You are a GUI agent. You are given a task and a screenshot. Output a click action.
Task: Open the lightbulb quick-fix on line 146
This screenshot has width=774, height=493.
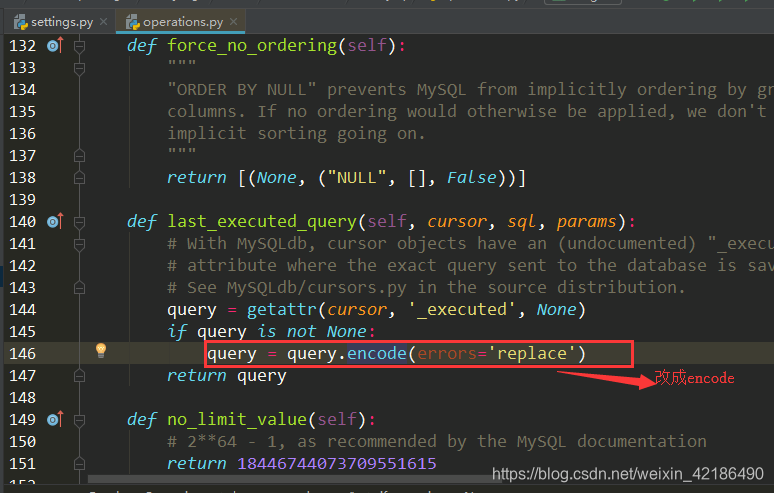click(x=101, y=350)
